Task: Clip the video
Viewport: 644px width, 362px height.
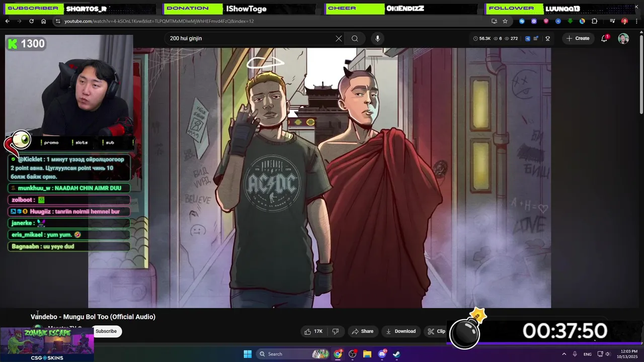Action: pos(436,331)
